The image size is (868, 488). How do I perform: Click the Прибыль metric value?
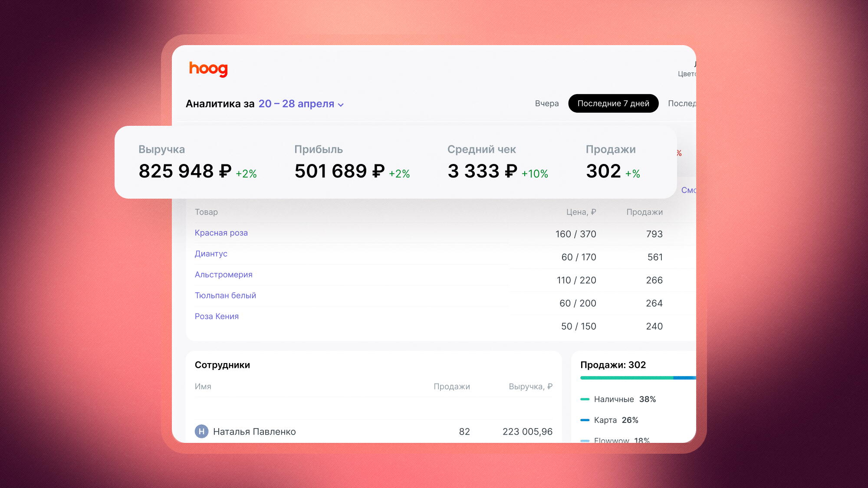pyautogui.click(x=339, y=171)
